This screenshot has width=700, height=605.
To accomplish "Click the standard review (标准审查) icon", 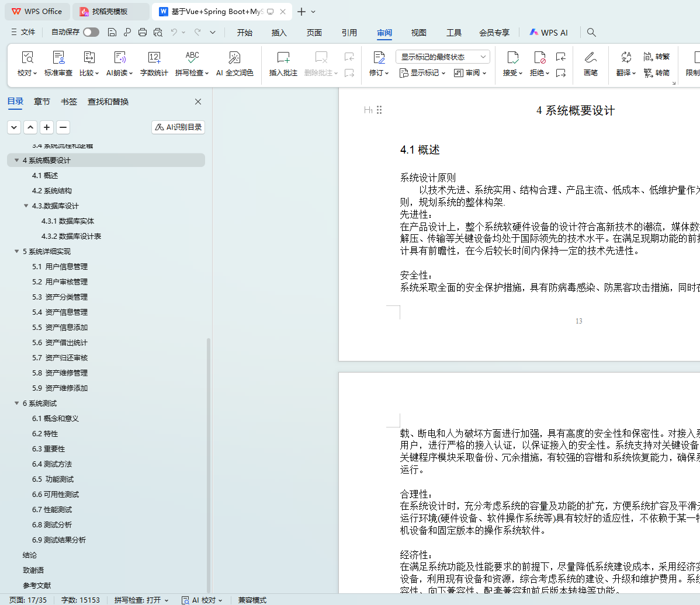I will click(x=58, y=58).
